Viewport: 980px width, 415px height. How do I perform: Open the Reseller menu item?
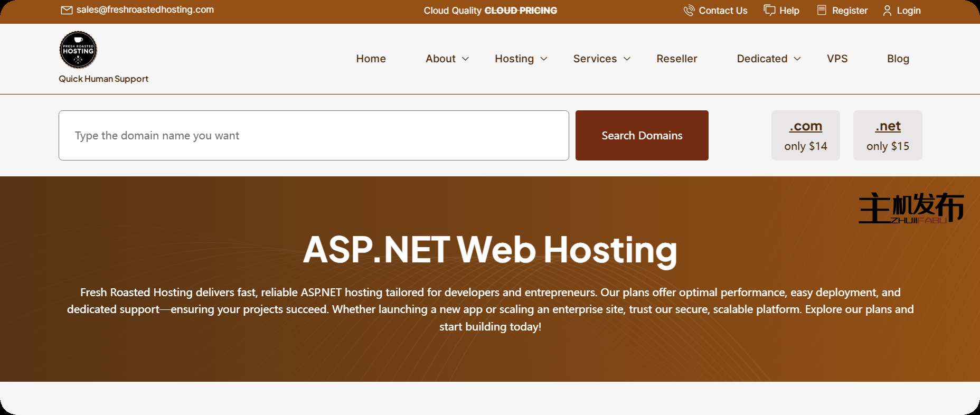pyautogui.click(x=676, y=59)
